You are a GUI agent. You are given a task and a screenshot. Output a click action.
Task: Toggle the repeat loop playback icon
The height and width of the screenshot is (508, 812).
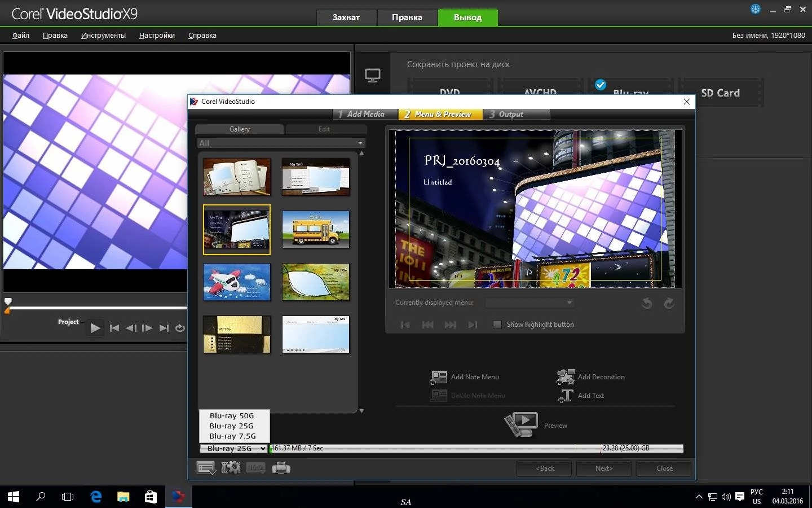click(x=180, y=328)
